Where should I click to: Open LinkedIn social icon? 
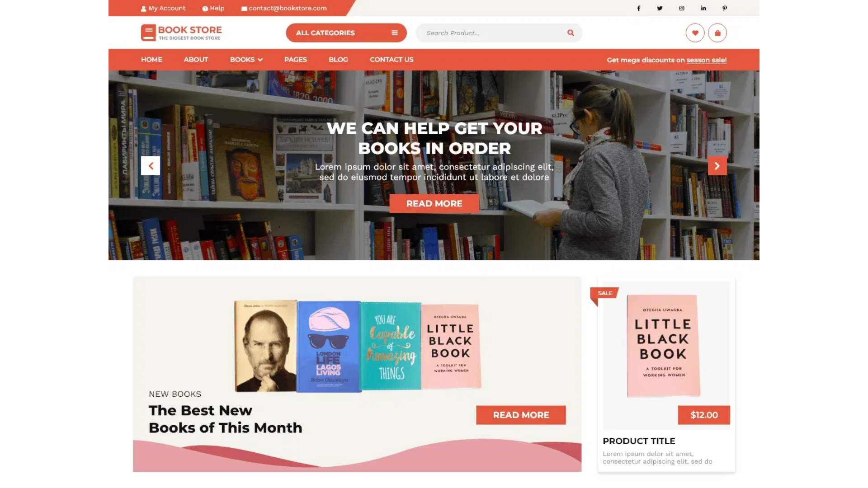(x=703, y=8)
